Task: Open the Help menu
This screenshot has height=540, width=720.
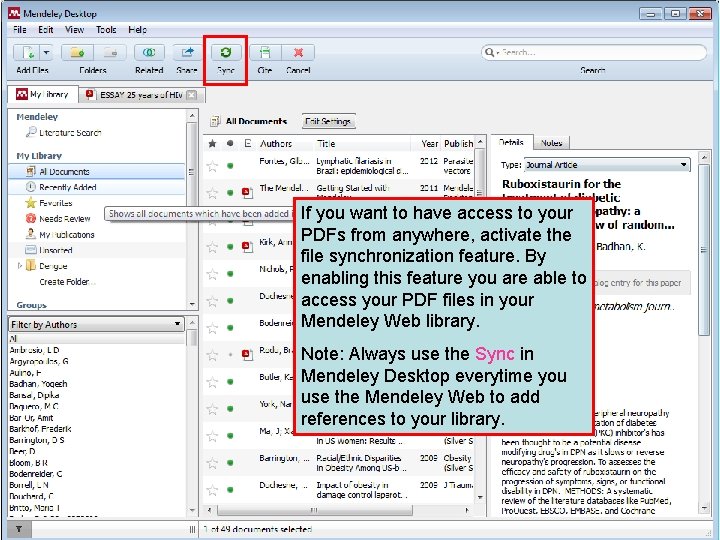Action: 137,30
